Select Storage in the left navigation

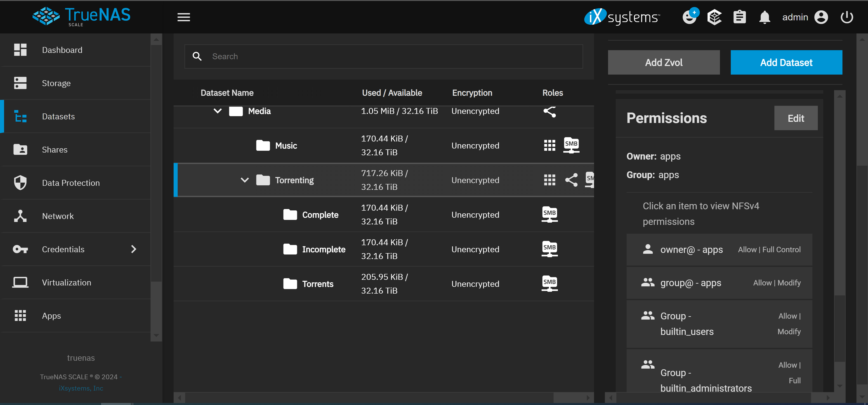point(56,83)
